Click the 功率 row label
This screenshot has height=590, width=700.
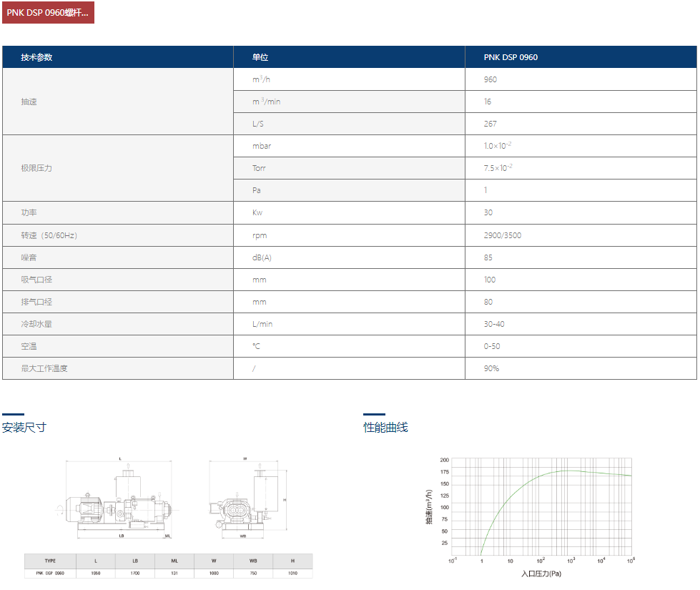pos(29,212)
